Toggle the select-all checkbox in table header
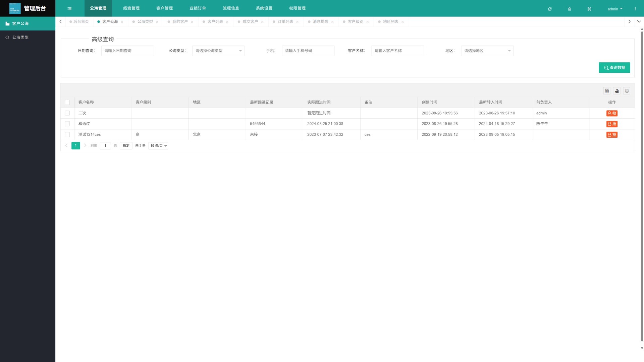 tap(67, 102)
